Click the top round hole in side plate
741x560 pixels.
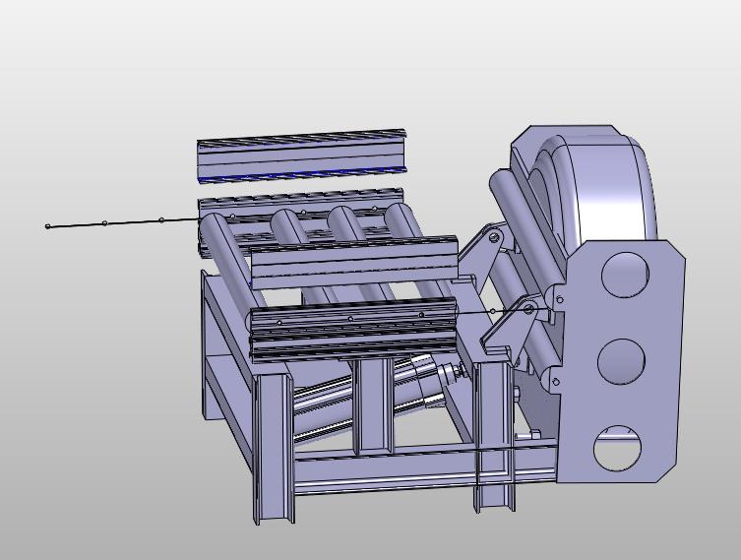pyautogui.click(x=626, y=275)
